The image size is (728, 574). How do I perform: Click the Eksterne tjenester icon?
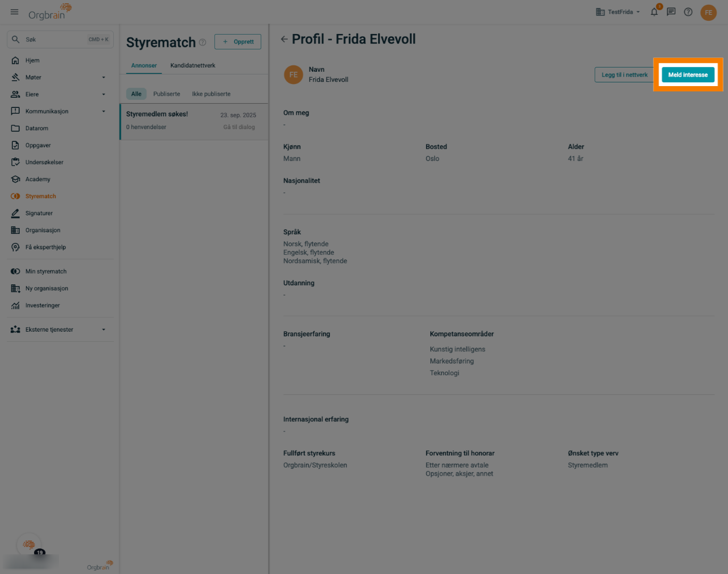(15, 330)
